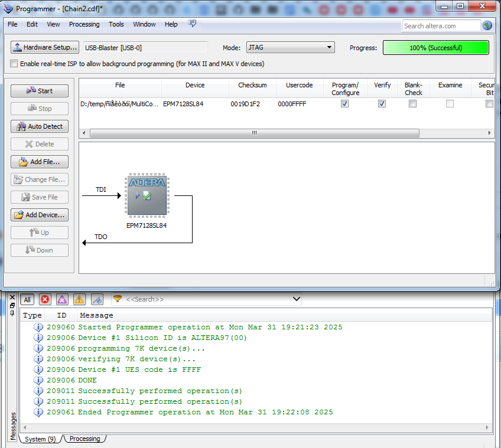This screenshot has height=448, width=501.
Task: Open the Add File dialog
Action: [x=40, y=162]
